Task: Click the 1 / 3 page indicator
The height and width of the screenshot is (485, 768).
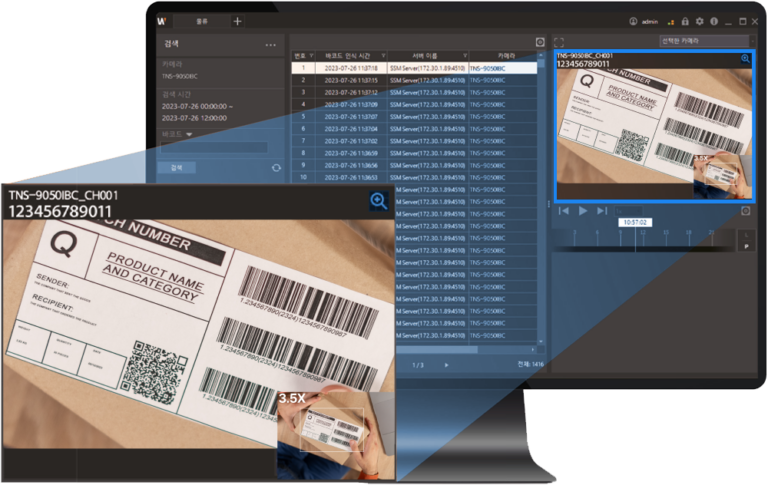Action: (418, 365)
